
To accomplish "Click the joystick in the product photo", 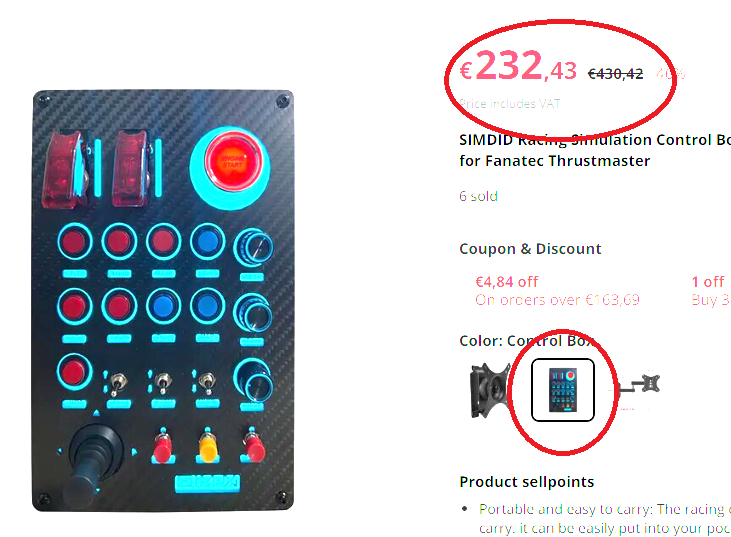I will click(x=91, y=464).
